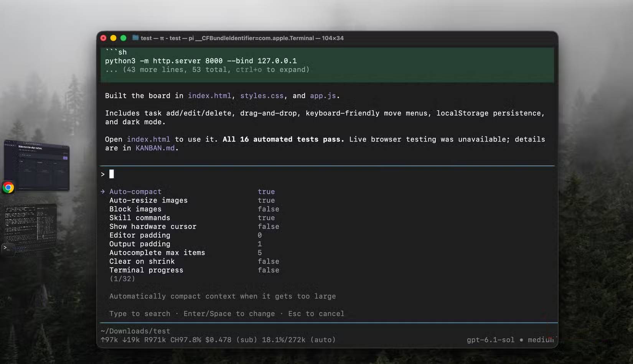
Task: Click the Terminal window title text
Action: coord(242,38)
